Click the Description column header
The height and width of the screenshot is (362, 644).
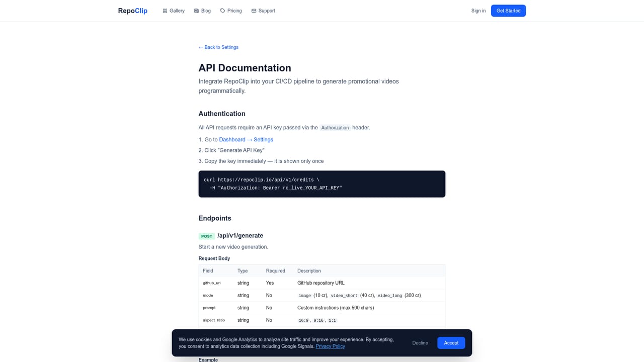point(309,271)
